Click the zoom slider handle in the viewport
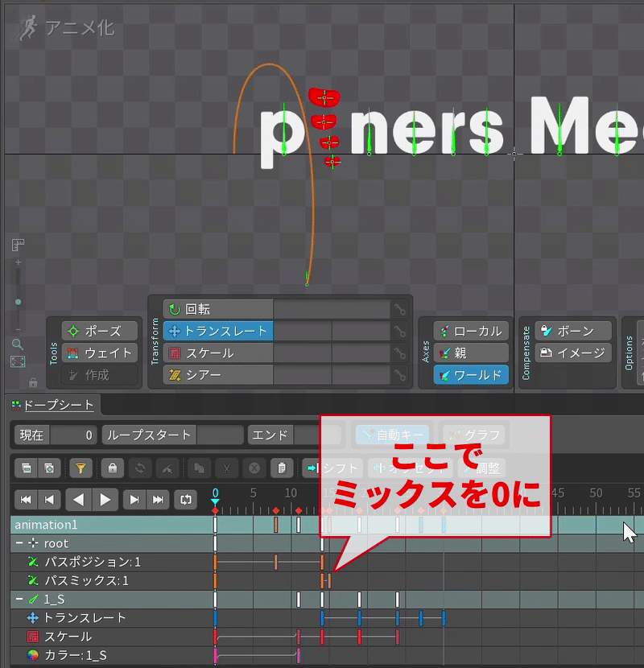644x668 pixels. [x=18, y=302]
